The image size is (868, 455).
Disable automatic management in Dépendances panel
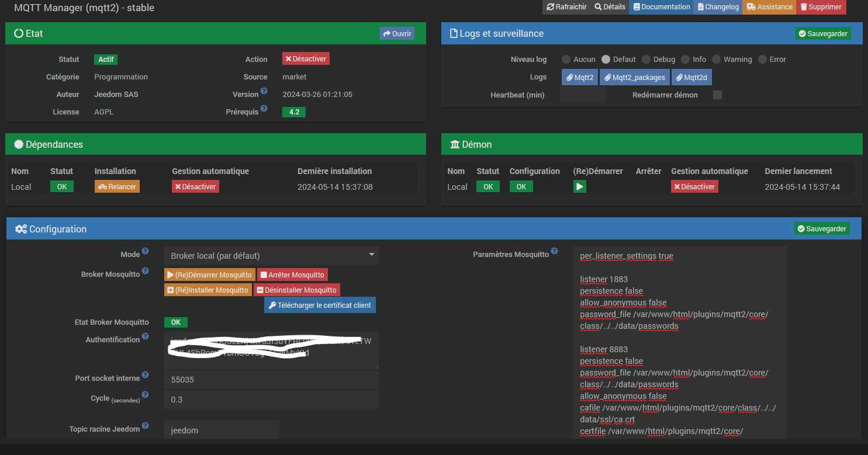click(x=195, y=186)
